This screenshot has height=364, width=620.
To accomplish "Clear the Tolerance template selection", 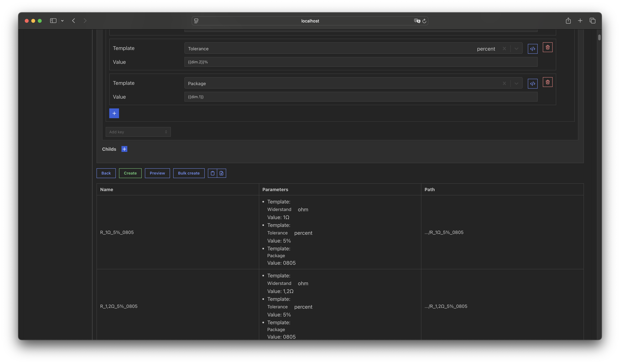I will (504, 49).
